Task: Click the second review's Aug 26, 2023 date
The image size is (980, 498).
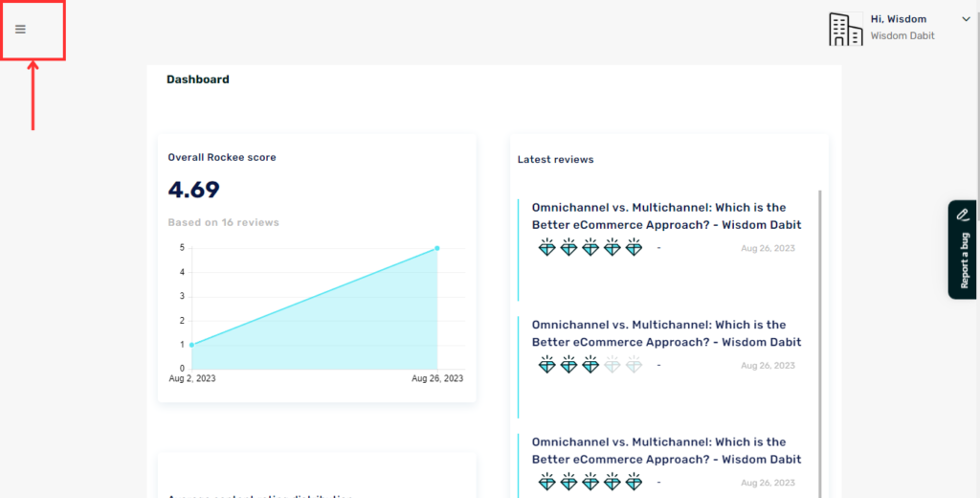Action: tap(768, 366)
